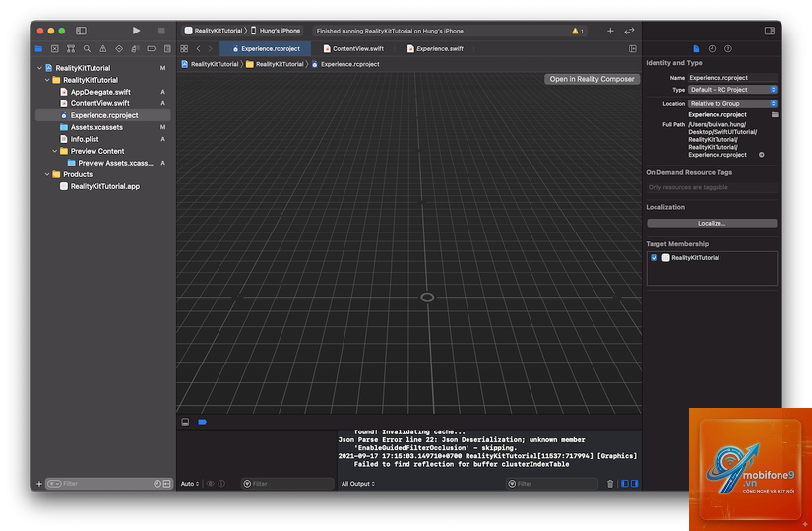Click the Localize... button
Viewport: 812px width, 531px height.
(x=712, y=223)
